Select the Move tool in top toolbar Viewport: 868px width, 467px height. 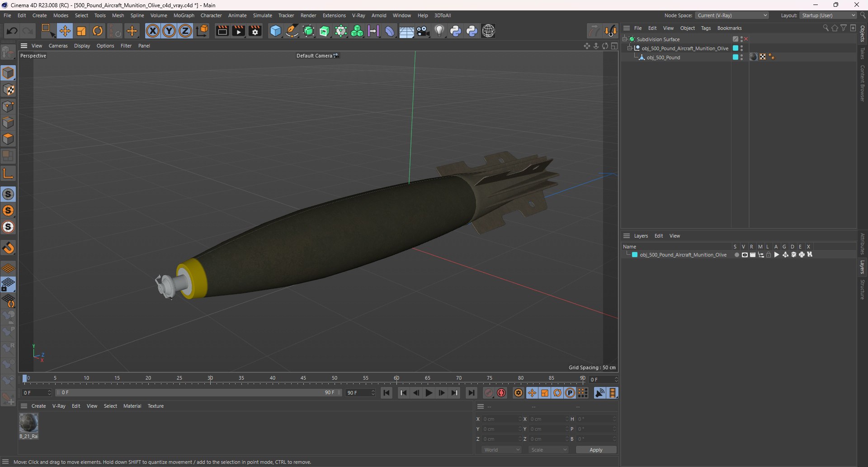[65, 31]
